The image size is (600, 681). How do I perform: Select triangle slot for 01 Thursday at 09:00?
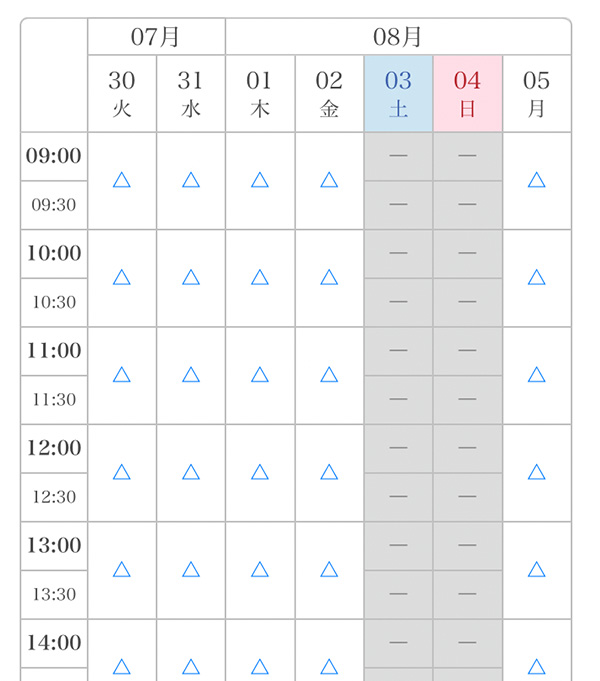pos(260,180)
